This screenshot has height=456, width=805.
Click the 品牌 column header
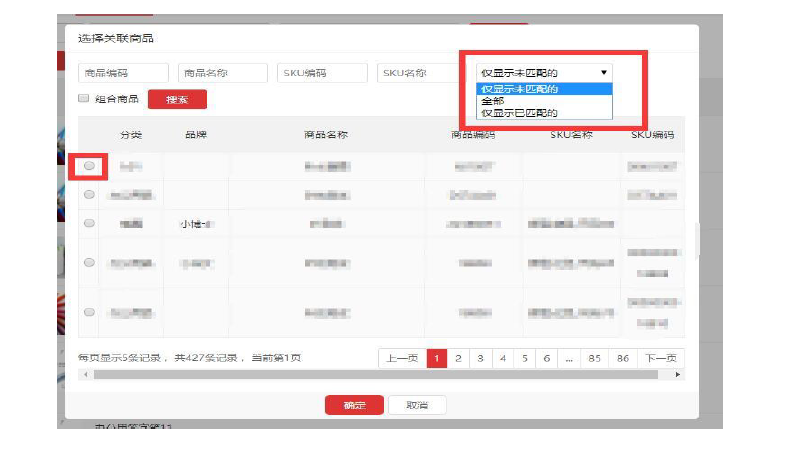196,135
